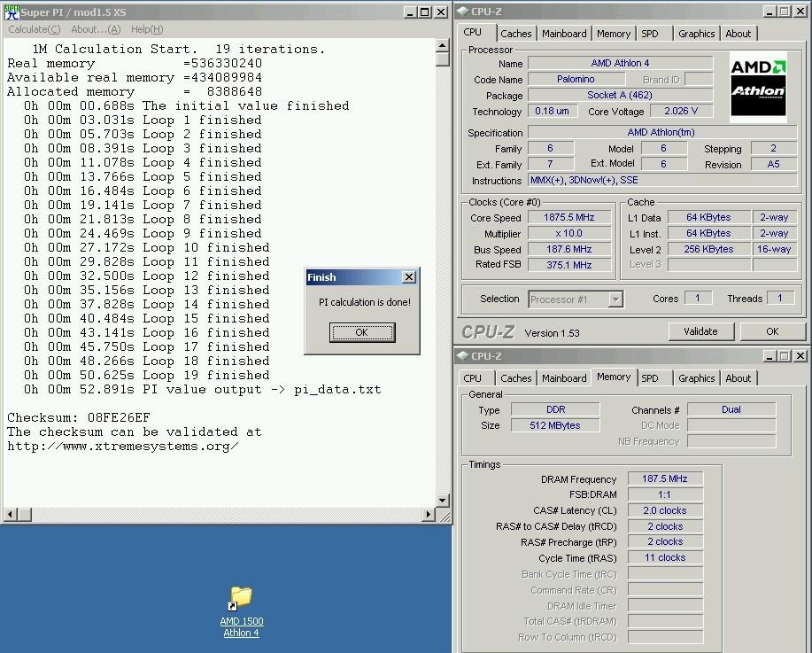Click the CAS# Latency value 2.0 clocks
This screenshot has height=653, width=812.
pos(665,510)
